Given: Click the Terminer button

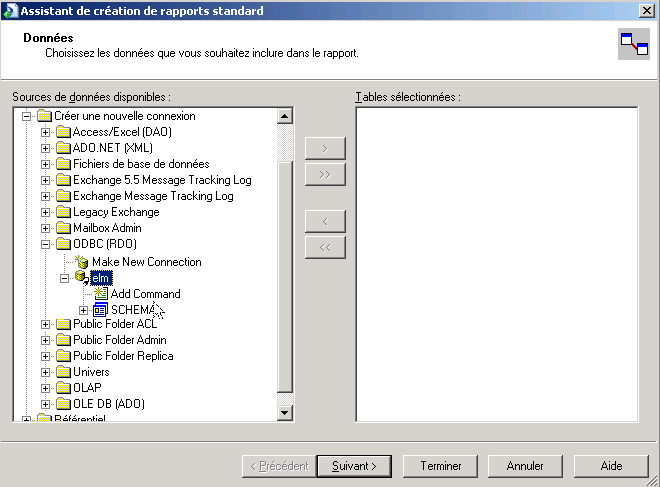Looking at the screenshot, I should coord(440,466).
